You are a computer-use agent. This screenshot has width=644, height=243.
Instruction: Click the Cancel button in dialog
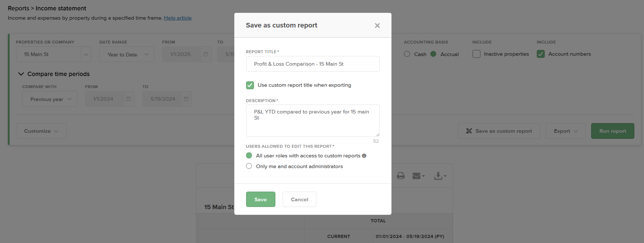point(299,199)
